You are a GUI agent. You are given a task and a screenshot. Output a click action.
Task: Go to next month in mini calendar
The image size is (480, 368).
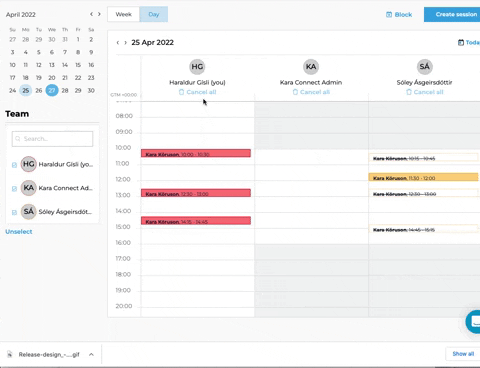(99, 14)
